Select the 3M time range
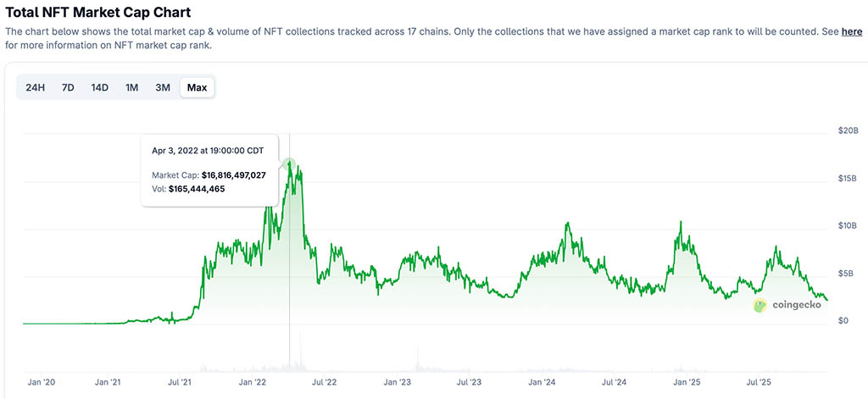868x399 pixels. point(163,87)
